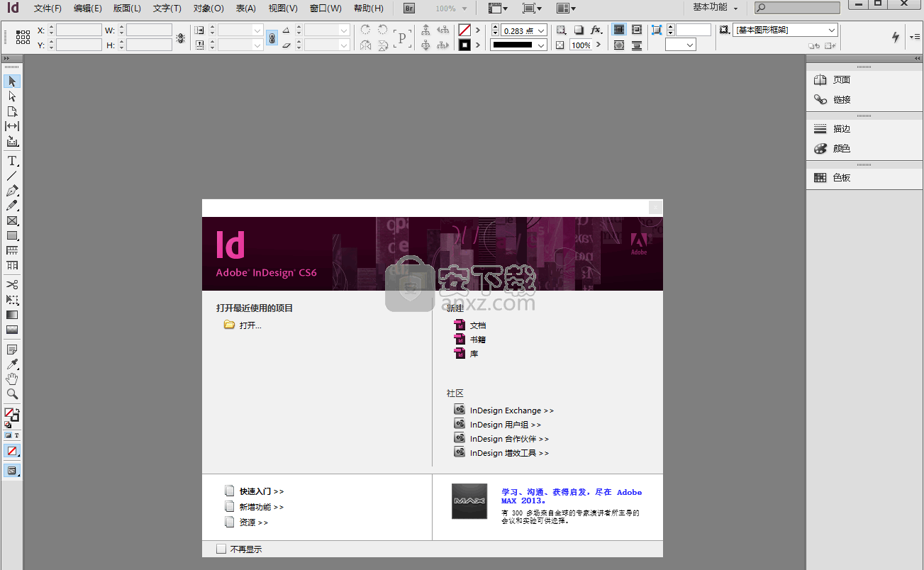Open the 基本功能 workspace switcher

coord(715,8)
